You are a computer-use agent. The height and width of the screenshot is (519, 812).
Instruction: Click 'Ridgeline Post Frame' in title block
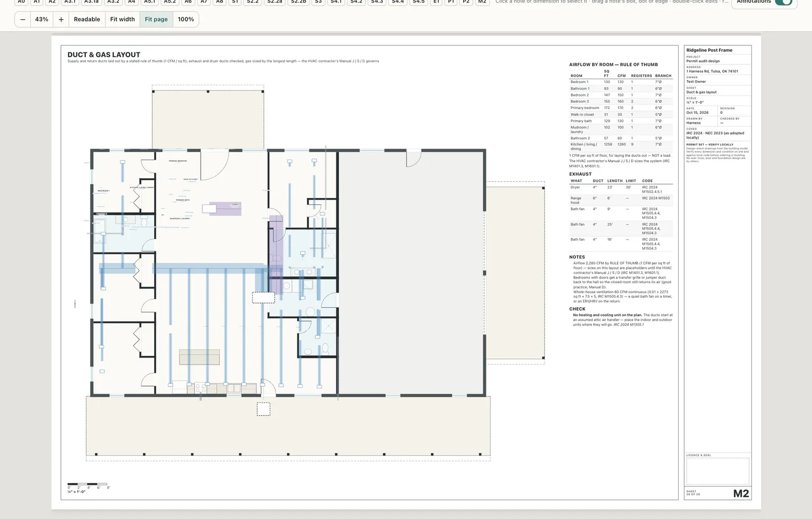click(709, 51)
